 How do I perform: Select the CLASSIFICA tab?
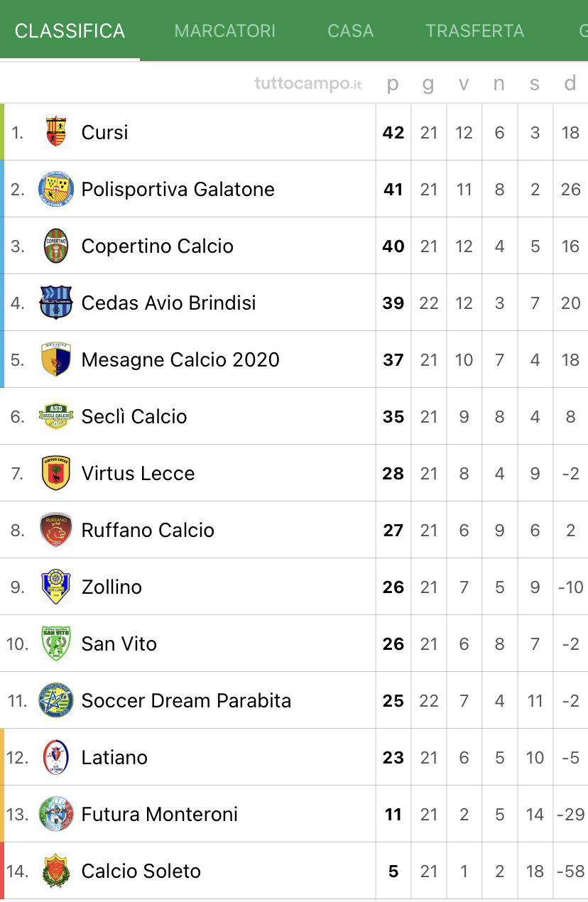click(70, 31)
